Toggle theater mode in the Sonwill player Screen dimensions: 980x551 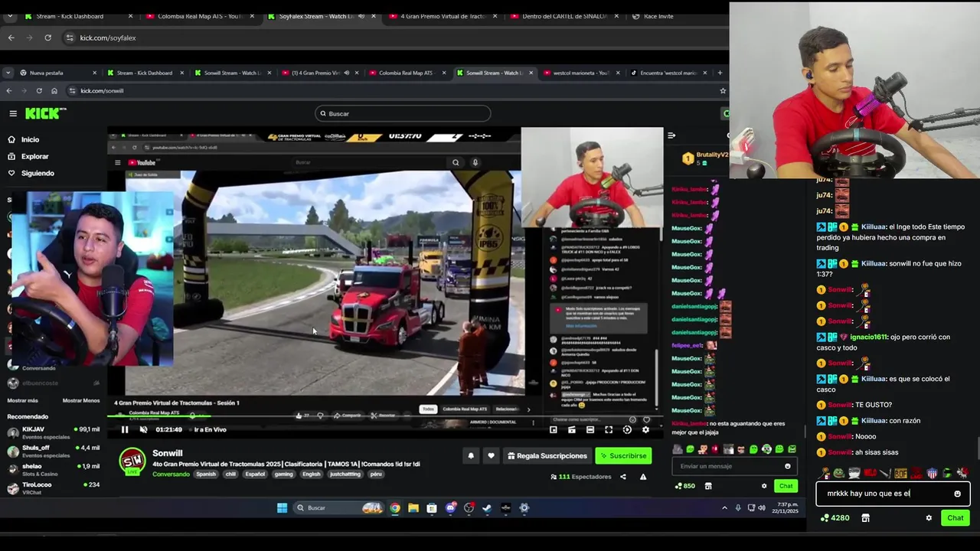click(x=590, y=429)
